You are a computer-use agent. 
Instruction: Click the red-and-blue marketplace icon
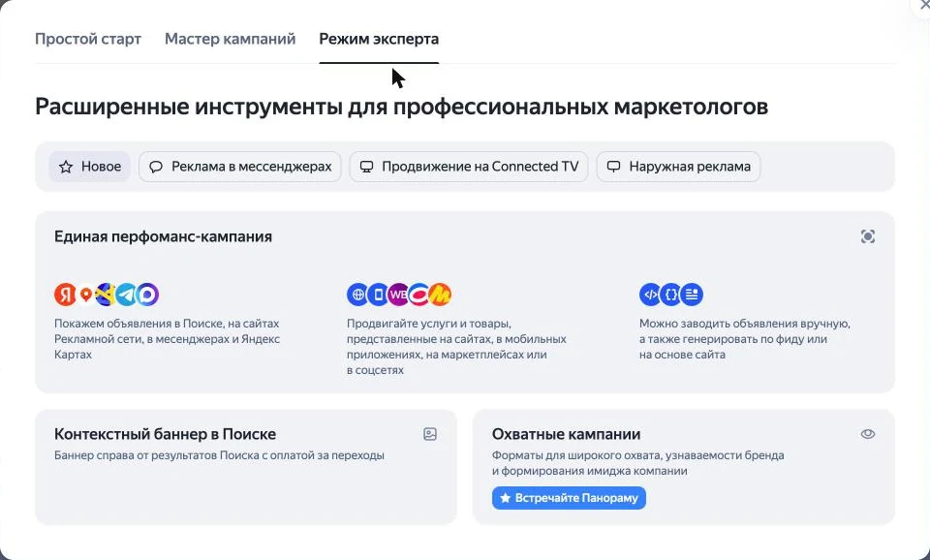[x=418, y=295]
